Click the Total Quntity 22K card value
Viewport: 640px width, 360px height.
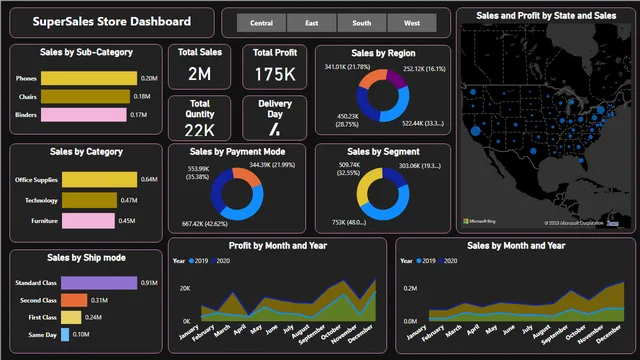pos(199,130)
